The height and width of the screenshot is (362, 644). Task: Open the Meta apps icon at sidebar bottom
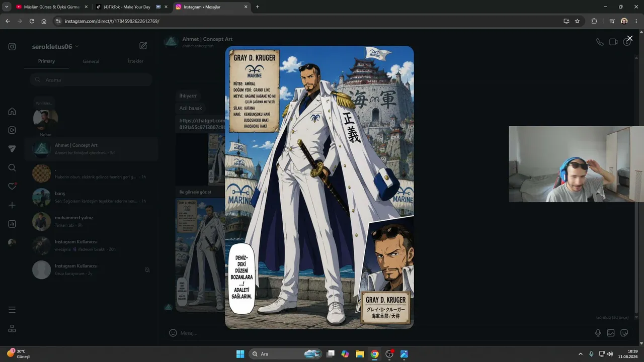click(12, 328)
